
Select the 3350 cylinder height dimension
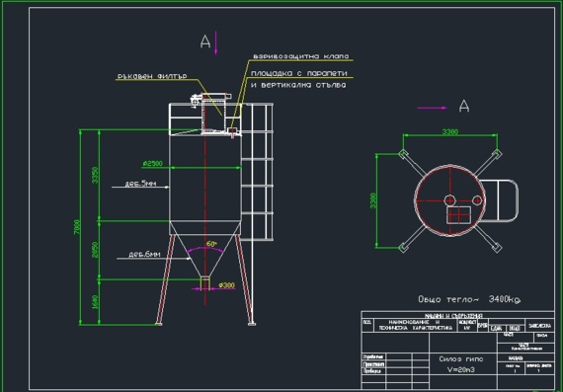95,175
